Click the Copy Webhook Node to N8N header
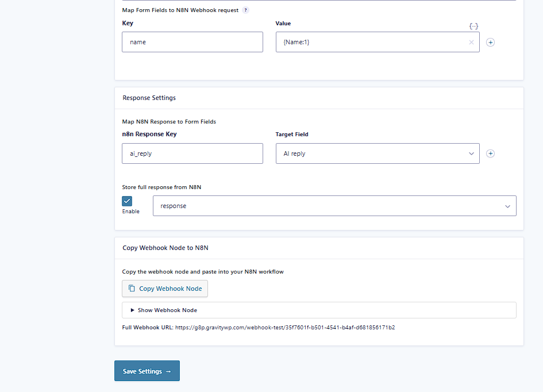 (x=165, y=248)
